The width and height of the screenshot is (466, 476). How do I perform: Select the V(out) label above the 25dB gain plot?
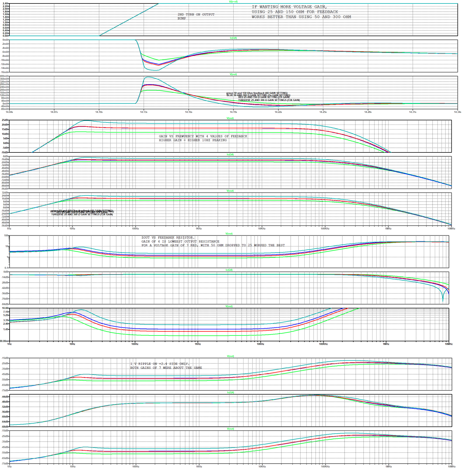pos(230,118)
